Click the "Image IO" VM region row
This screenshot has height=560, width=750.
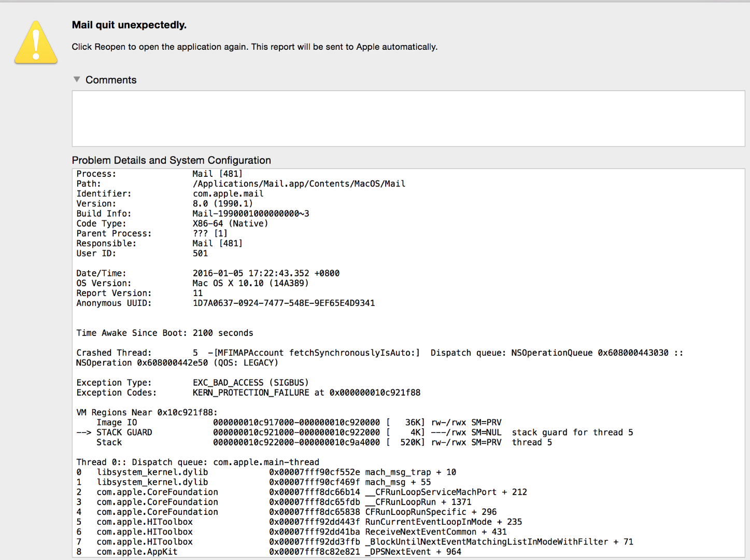299,423
